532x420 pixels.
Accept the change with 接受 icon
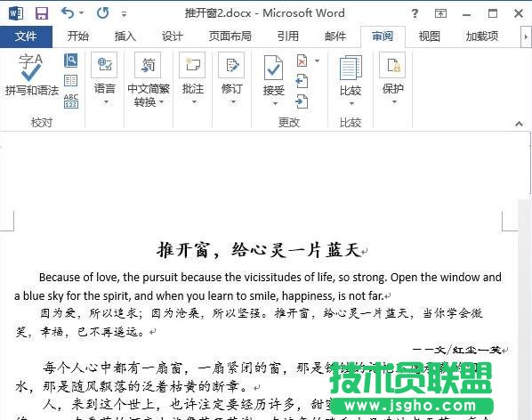[x=273, y=69]
